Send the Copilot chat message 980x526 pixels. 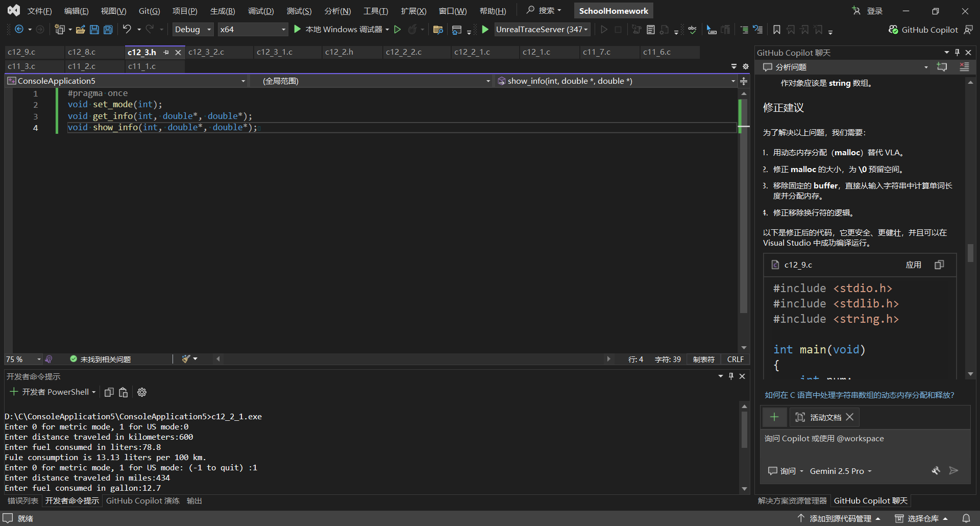[953, 471]
